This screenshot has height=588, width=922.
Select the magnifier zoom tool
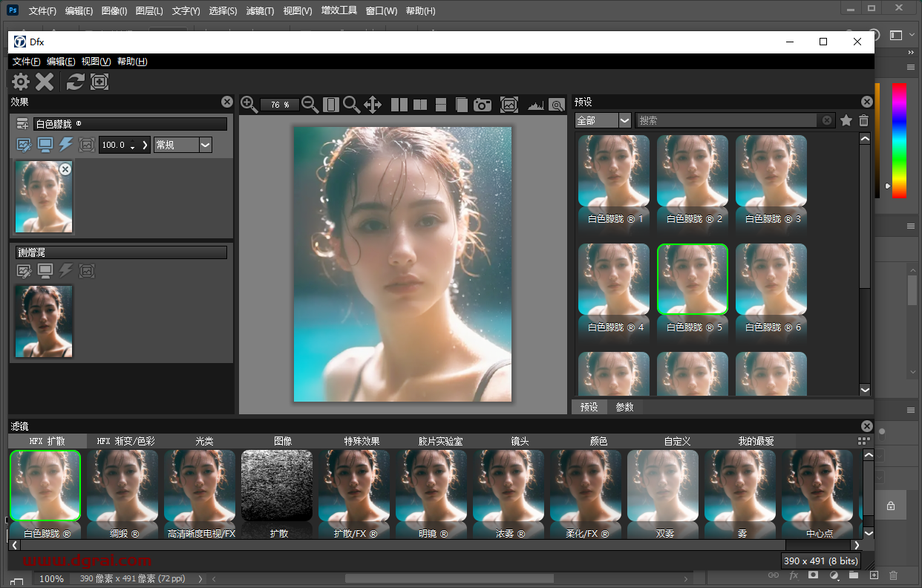pos(351,105)
